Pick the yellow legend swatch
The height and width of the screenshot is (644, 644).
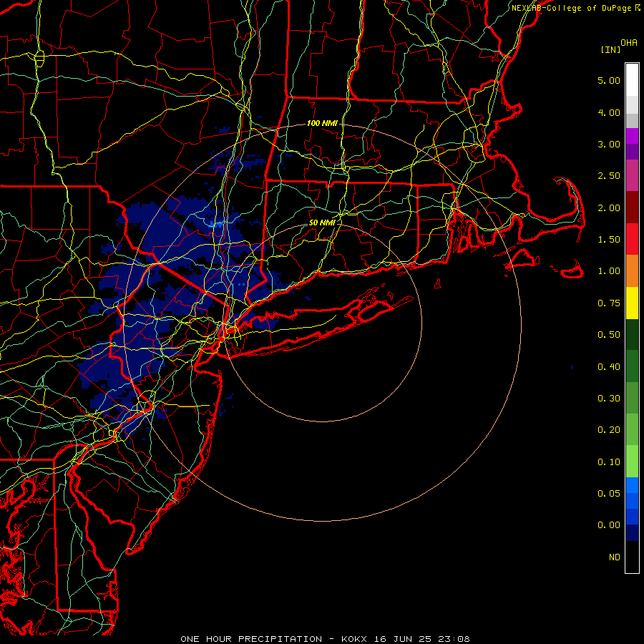[632, 303]
